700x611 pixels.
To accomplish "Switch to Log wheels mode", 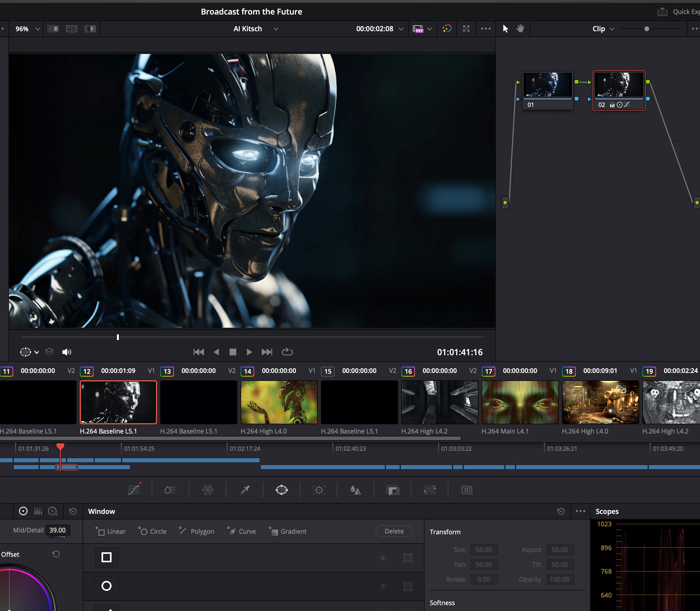I will (x=53, y=511).
